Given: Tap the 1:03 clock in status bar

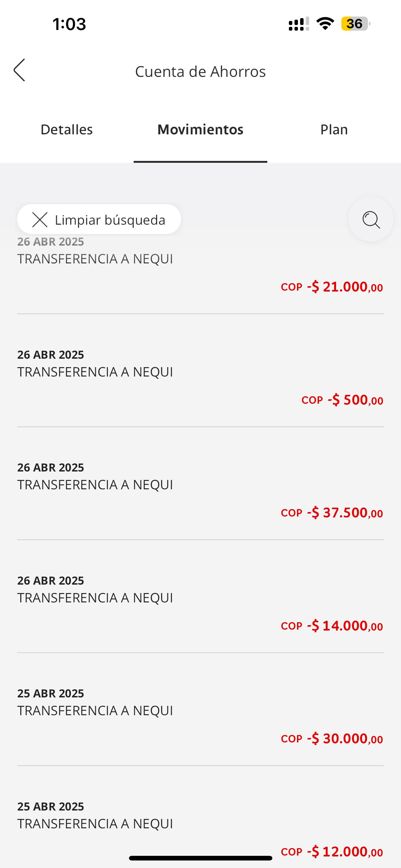Looking at the screenshot, I should (x=69, y=24).
